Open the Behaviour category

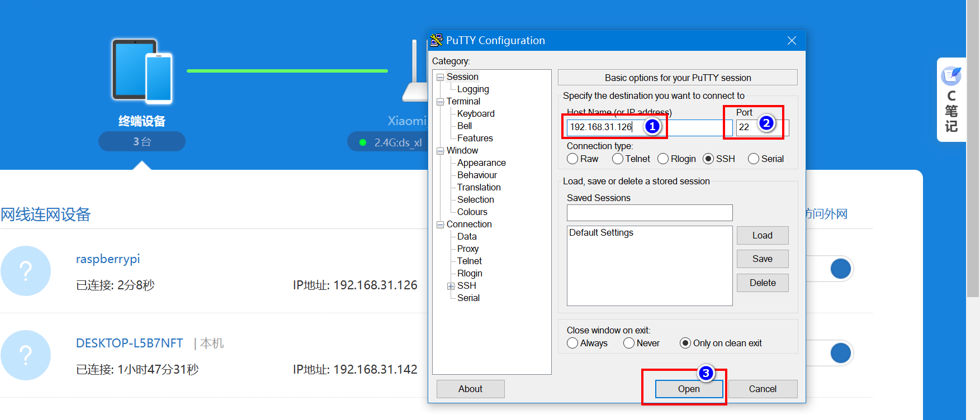(477, 175)
